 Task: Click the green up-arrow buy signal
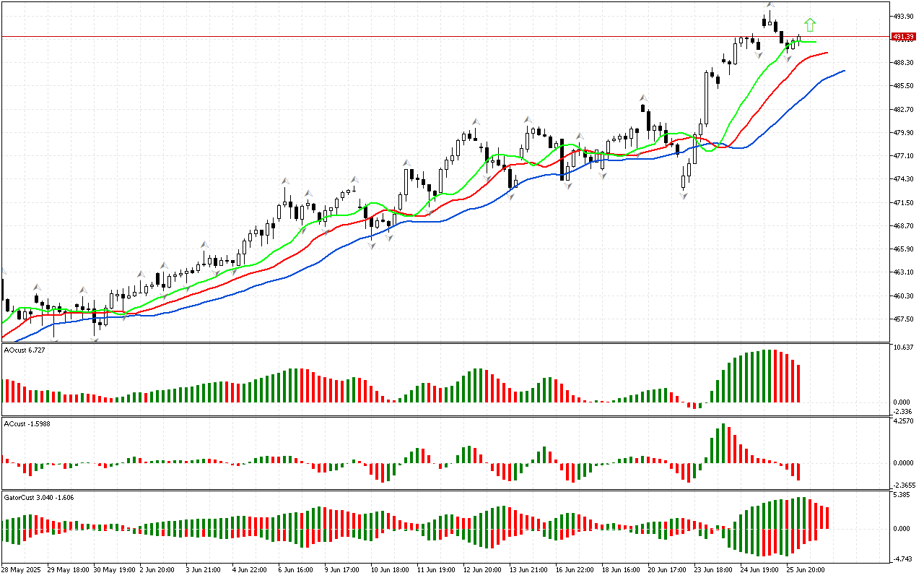[x=810, y=25]
